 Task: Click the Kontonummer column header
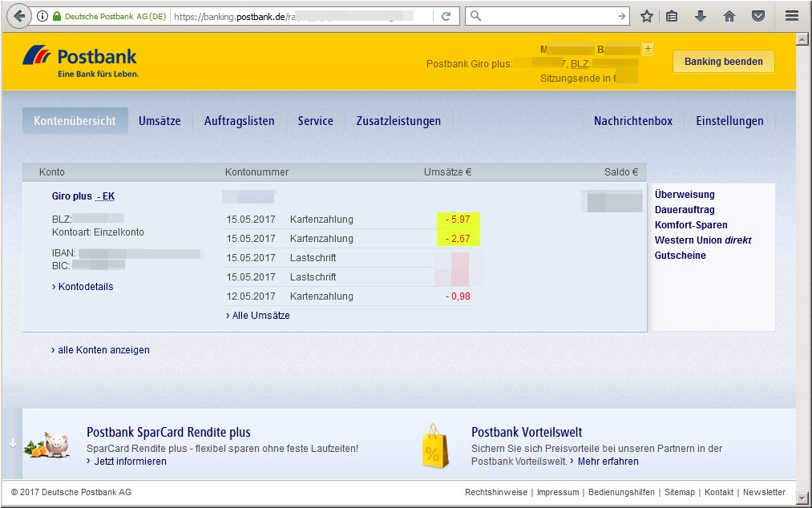[257, 172]
